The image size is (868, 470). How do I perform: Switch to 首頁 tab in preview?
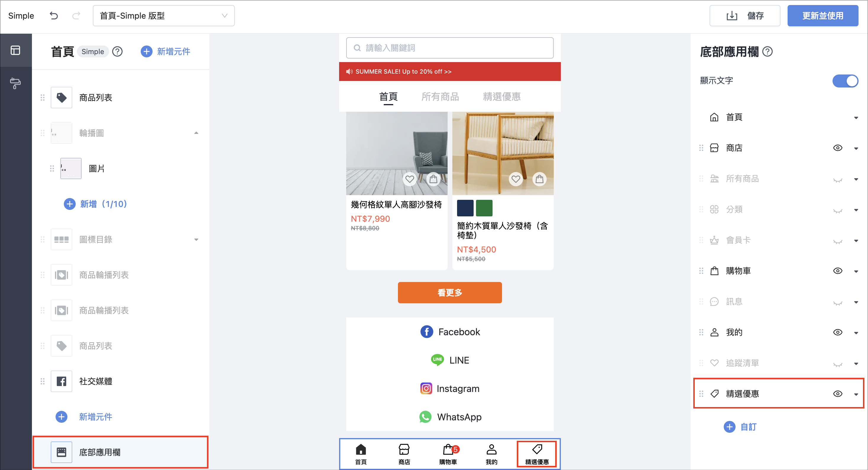coord(388,97)
